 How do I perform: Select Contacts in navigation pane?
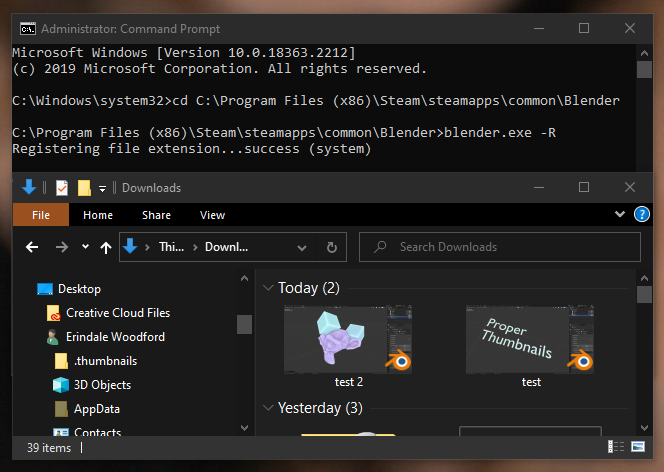pos(97,432)
